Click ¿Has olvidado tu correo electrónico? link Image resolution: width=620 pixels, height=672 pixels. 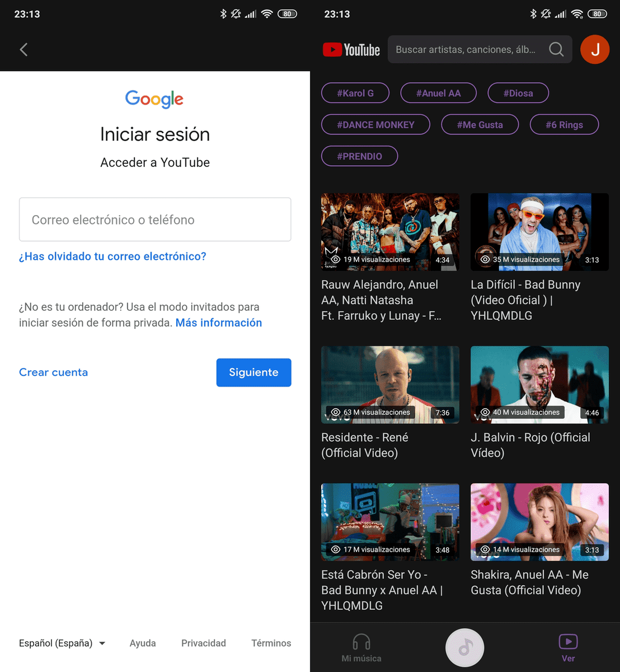112,256
